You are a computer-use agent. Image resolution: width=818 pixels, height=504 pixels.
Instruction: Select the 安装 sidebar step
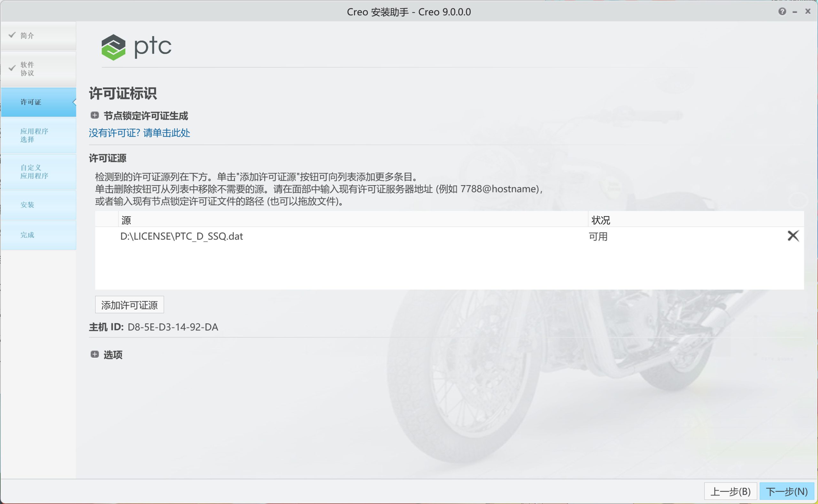tap(27, 205)
